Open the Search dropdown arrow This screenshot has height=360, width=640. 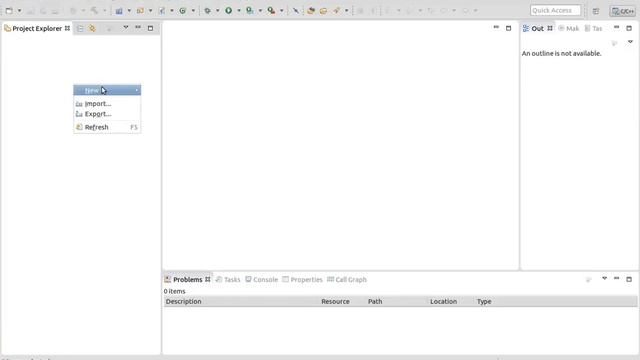tap(347, 11)
